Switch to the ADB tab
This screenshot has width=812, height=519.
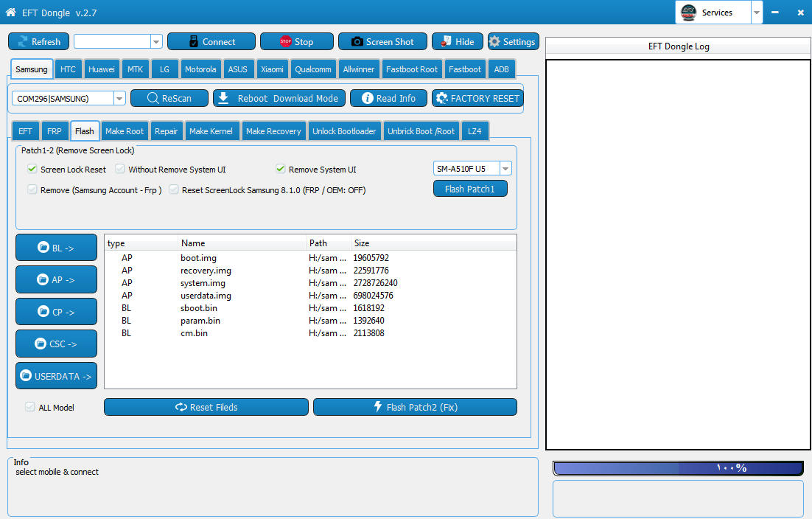click(x=501, y=69)
